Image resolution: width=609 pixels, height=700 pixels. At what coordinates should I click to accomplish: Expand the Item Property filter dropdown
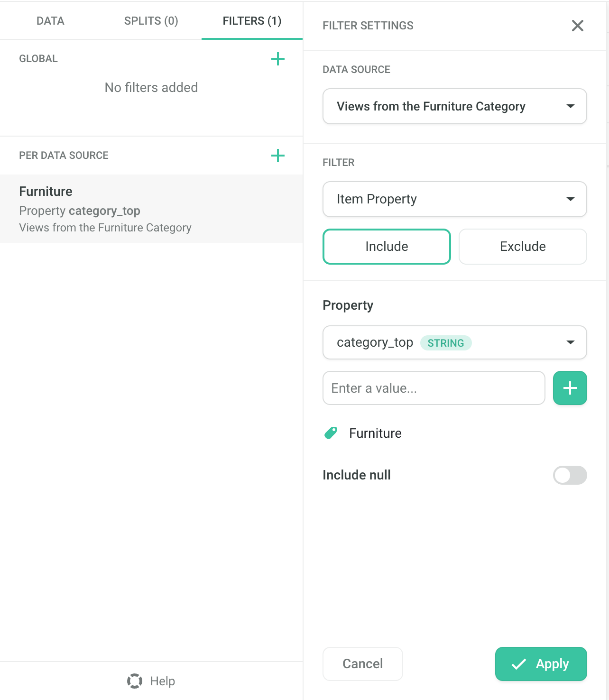point(454,199)
